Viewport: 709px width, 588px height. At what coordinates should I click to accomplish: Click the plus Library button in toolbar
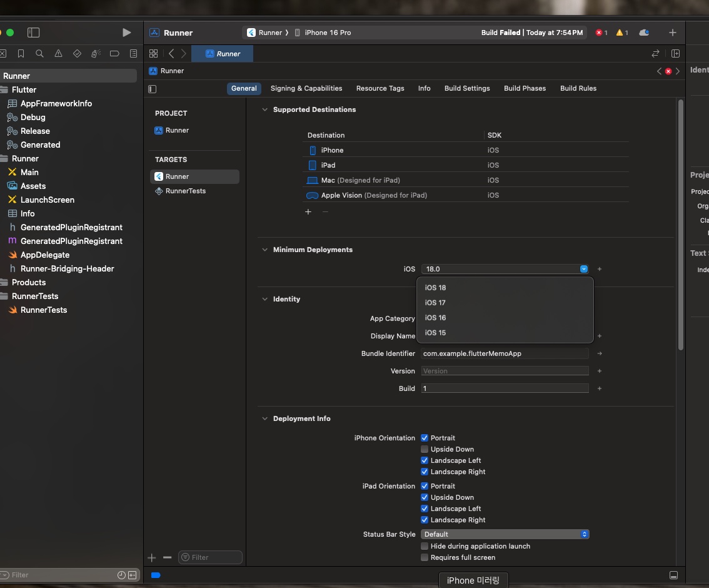[x=672, y=33]
